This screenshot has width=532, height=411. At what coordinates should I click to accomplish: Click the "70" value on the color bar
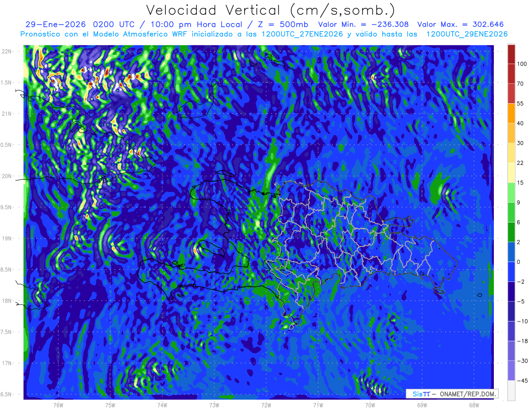point(521,84)
